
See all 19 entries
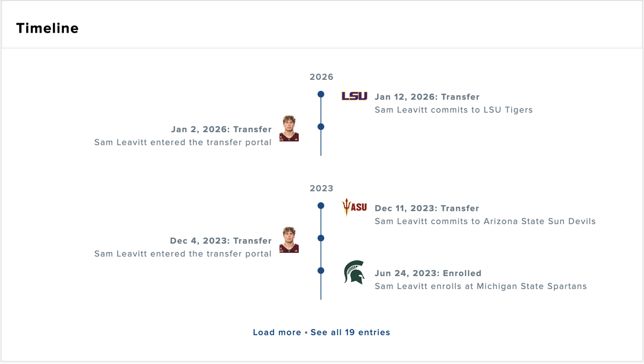tap(350, 332)
